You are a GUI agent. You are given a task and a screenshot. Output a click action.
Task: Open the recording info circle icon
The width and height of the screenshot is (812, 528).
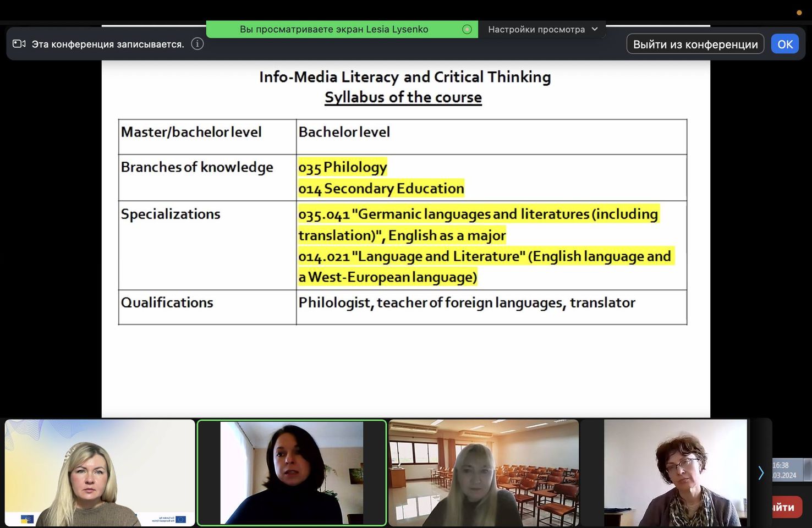point(197,44)
